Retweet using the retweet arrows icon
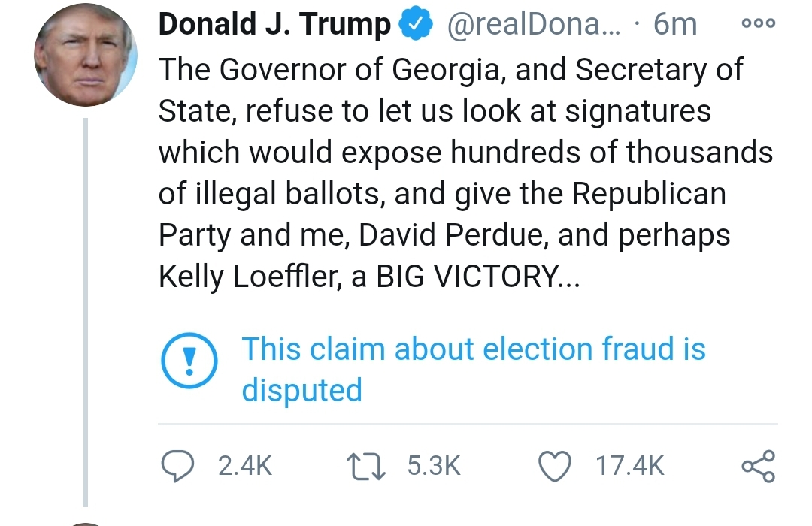Image resolution: width=812 pixels, height=526 pixels. click(x=366, y=466)
